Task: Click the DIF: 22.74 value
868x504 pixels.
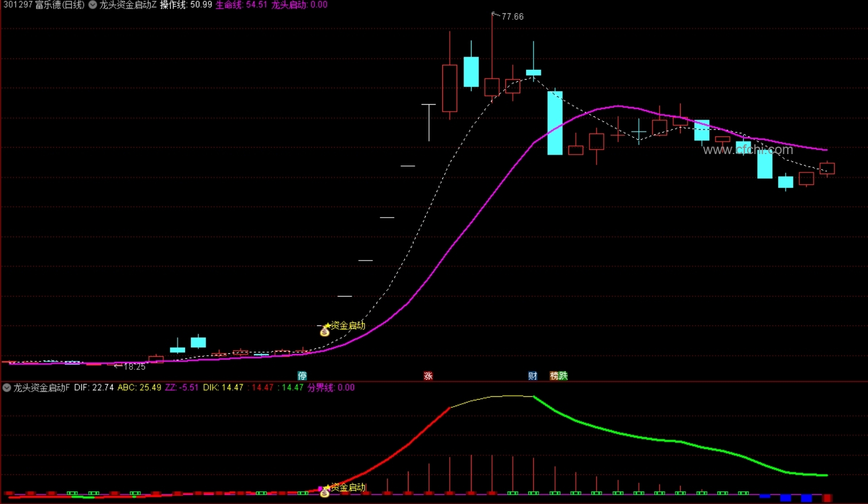Action: point(94,388)
